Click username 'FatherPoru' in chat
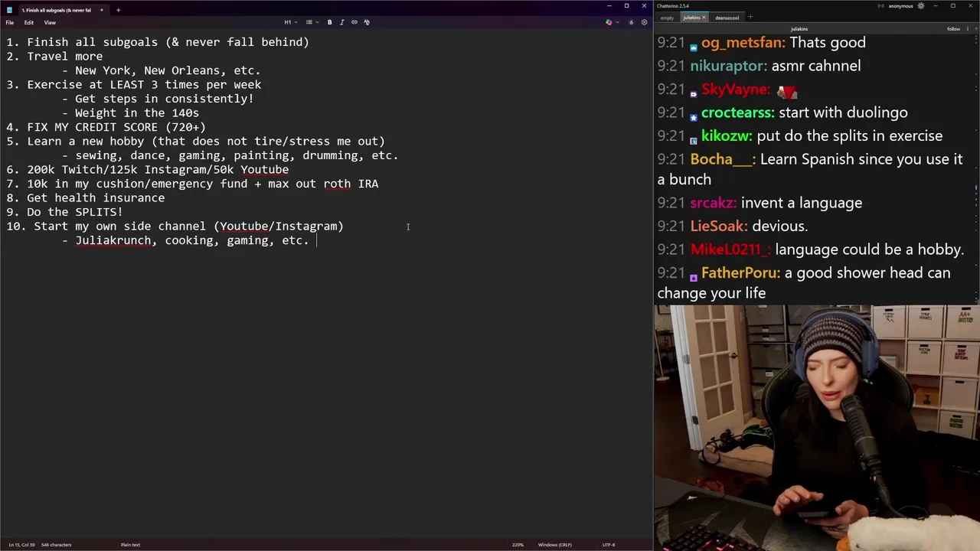Viewport: 980px width, 551px height. tap(740, 273)
